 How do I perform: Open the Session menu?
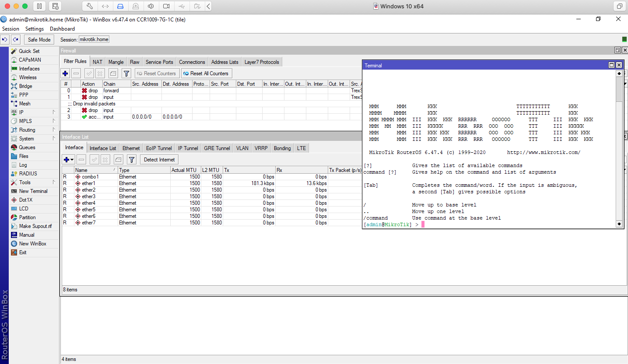click(11, 29)
